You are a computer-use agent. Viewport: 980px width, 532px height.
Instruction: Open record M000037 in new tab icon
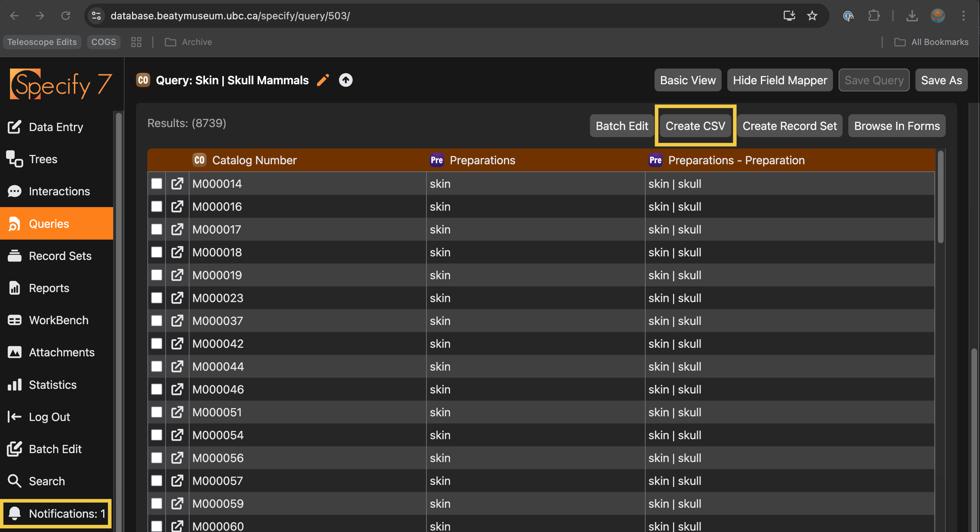point(177,321)
